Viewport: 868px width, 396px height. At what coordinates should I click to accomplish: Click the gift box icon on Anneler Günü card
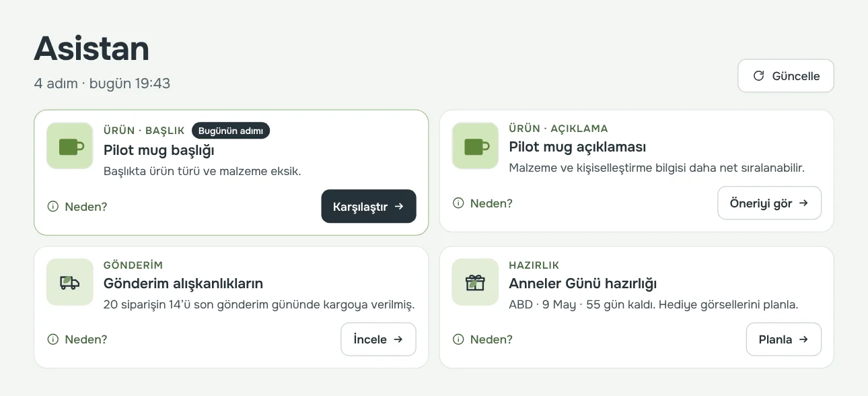475,282
